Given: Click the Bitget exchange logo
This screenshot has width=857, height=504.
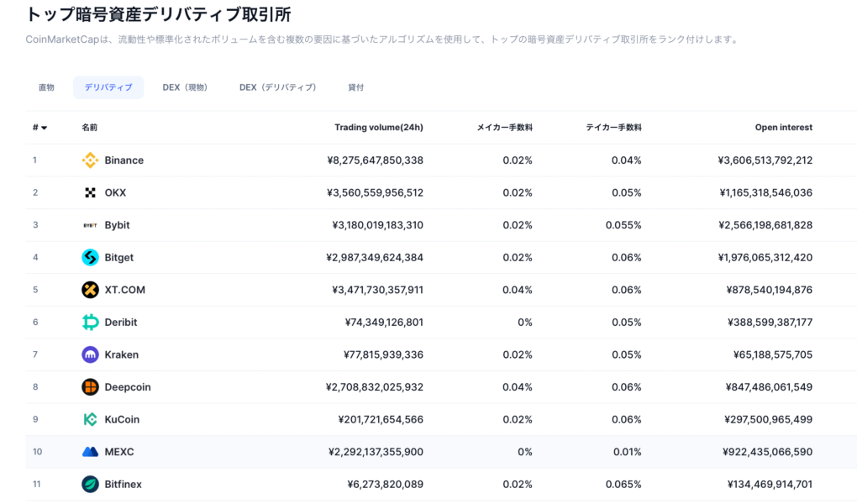Looking at the screenshot, I should pyautogui.click(x=91, y=257).
